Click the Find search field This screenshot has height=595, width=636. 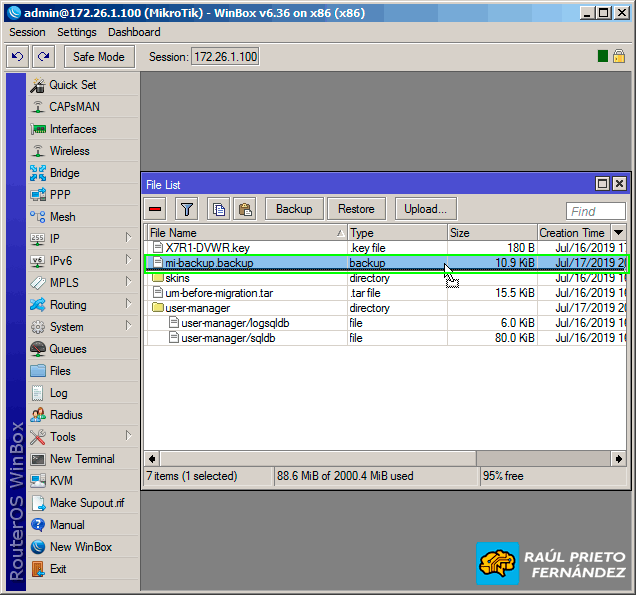596,211
